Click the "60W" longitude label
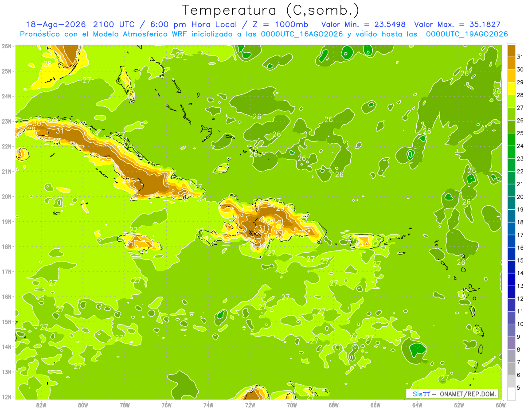This screenshot has height=411, width=532. tap(501, 405)
